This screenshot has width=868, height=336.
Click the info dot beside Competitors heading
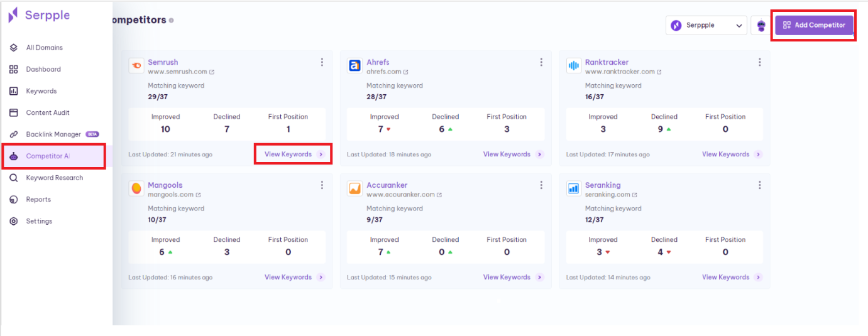(x=172, y=20)
